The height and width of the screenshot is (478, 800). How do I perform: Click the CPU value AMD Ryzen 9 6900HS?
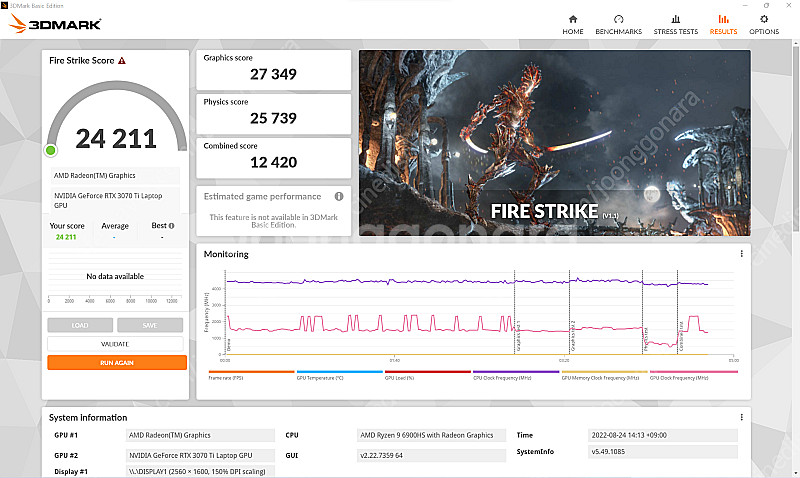pyautogui.click(x=431, y=435)
